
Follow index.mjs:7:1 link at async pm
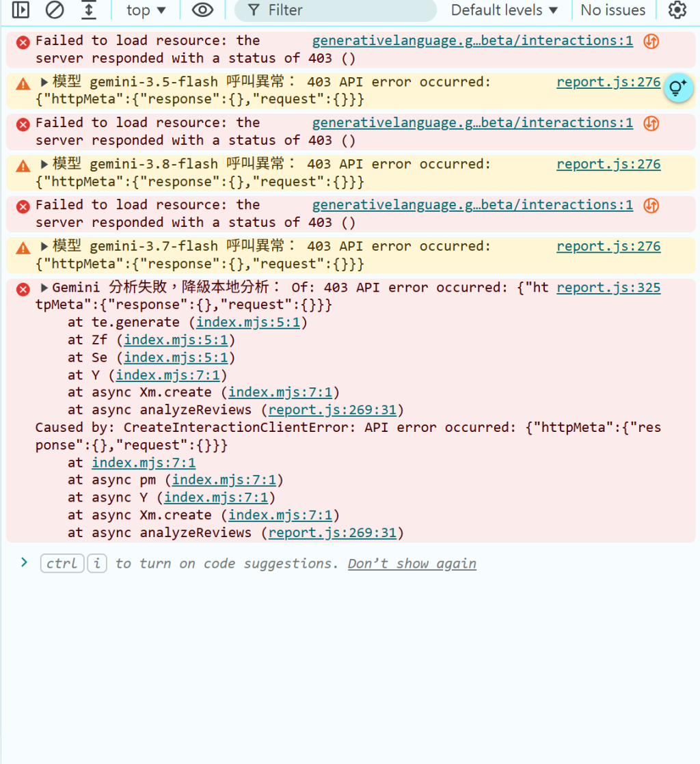click(224, 480)
